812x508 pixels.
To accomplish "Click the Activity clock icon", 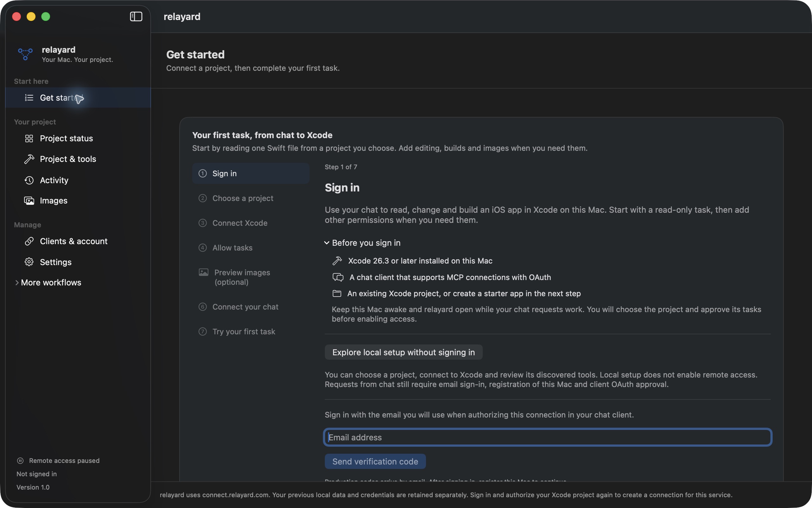I will [x=29, y=180].
